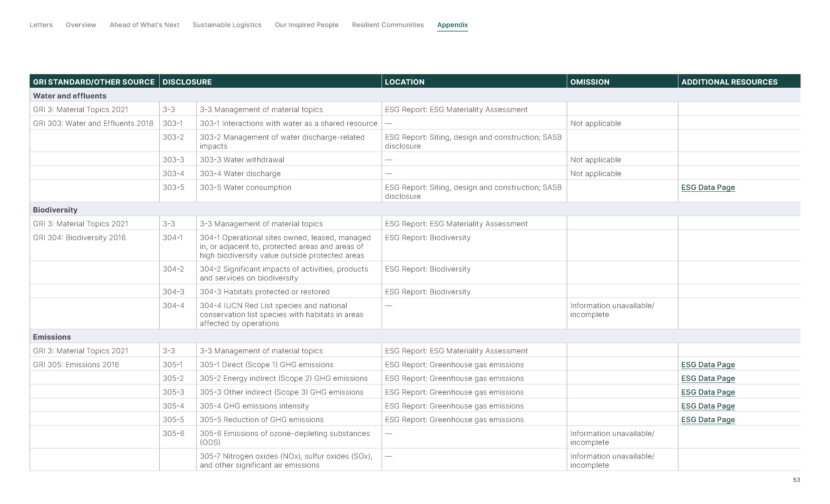Click the Omission column header
Viewport: 830px width, 504px height.
coord(589,82)
